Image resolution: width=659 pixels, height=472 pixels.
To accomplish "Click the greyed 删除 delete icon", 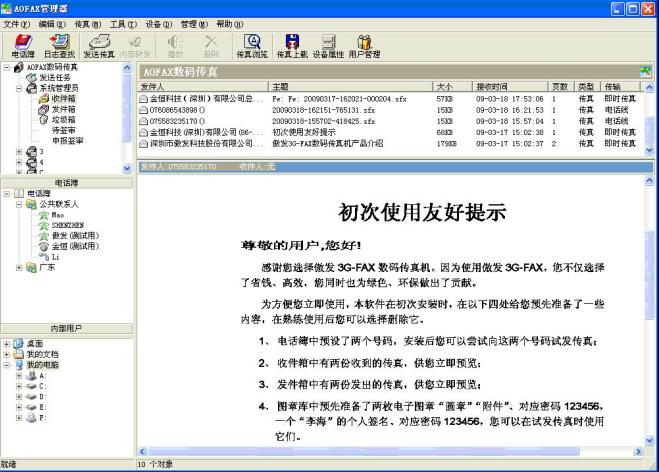I will click(x=211, y=42).
